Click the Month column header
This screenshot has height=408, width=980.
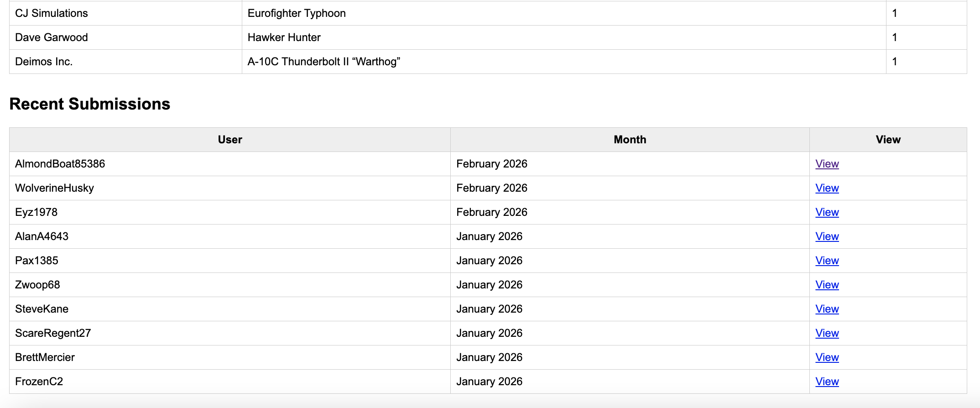coord(630,140)
